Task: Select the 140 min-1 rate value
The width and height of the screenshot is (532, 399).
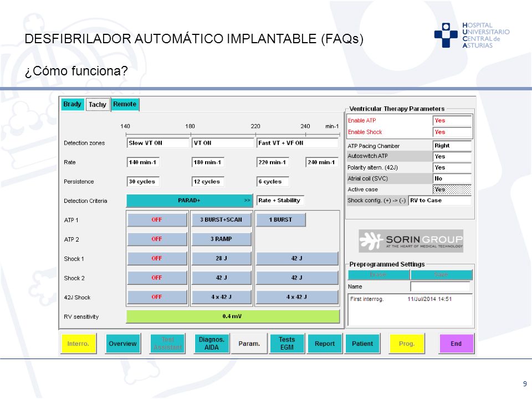Action: click(x=143, y=162)
